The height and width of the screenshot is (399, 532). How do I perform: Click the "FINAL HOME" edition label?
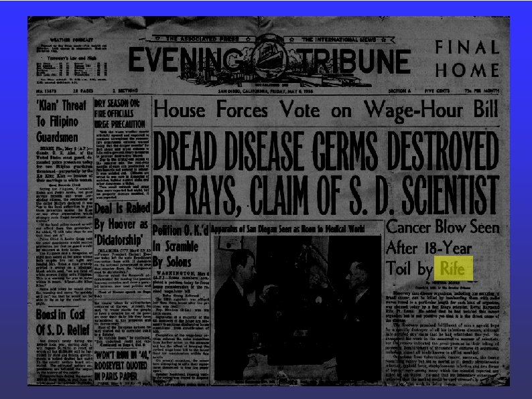click(x=467, y=59)
